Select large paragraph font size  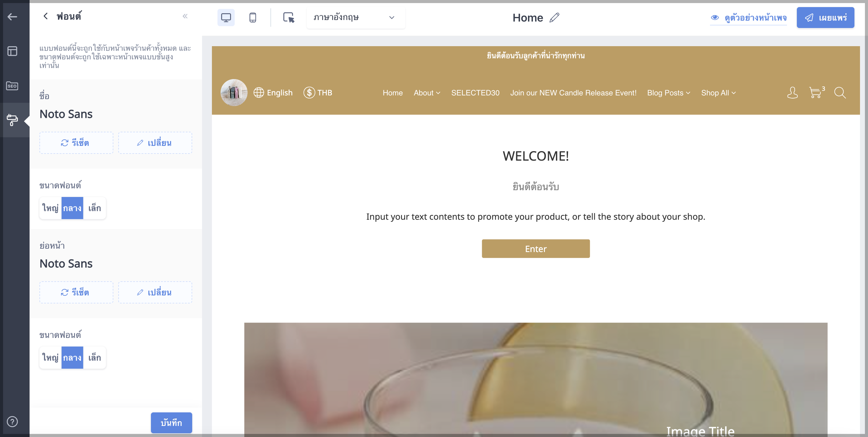50,358
